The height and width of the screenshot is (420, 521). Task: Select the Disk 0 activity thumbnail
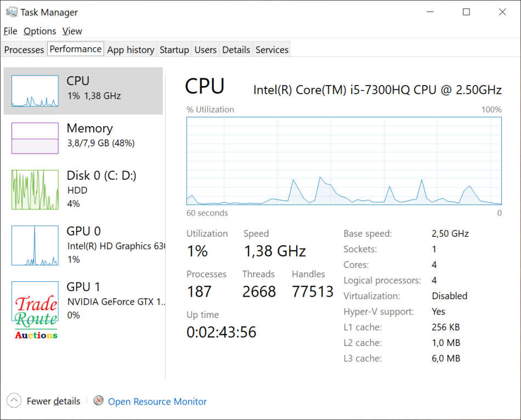click(x=35, y=190)
